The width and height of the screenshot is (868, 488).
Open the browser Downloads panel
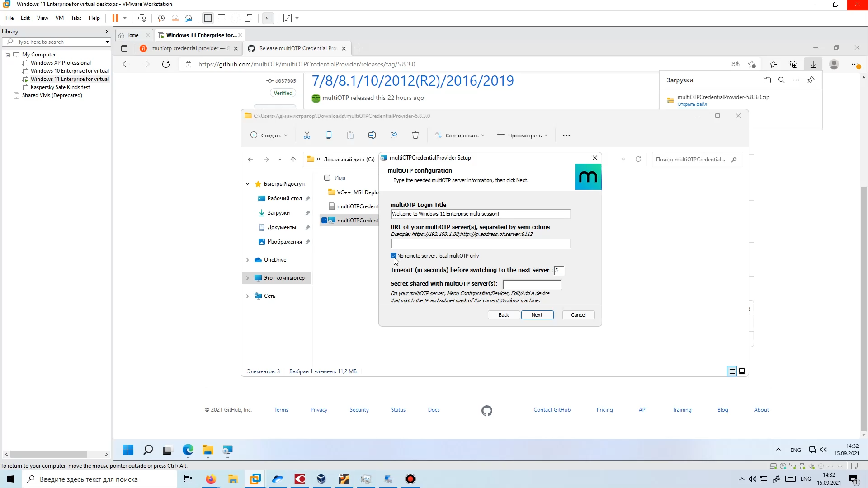(813, 64)
